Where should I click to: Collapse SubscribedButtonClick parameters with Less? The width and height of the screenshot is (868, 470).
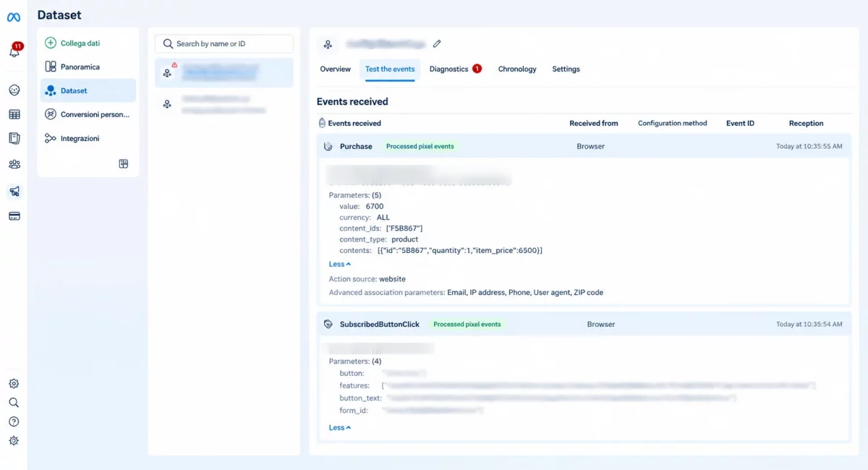pos(340,427)
